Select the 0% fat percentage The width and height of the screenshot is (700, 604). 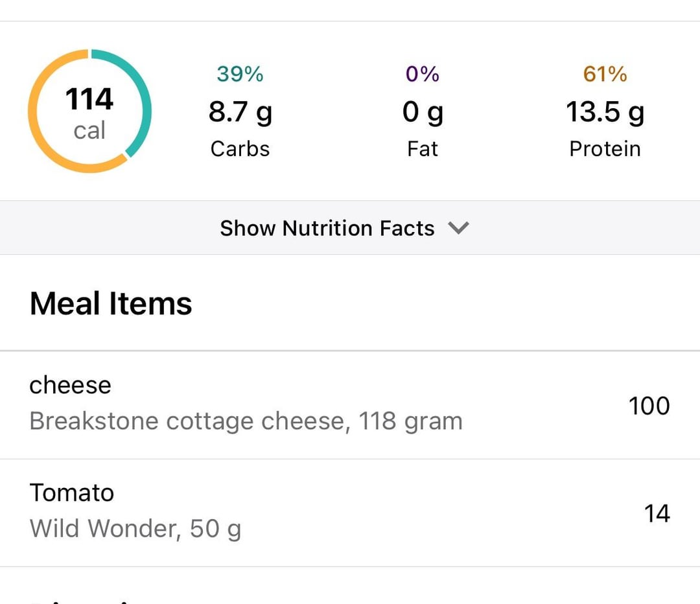pyautogui.click(x=423, y=75)
